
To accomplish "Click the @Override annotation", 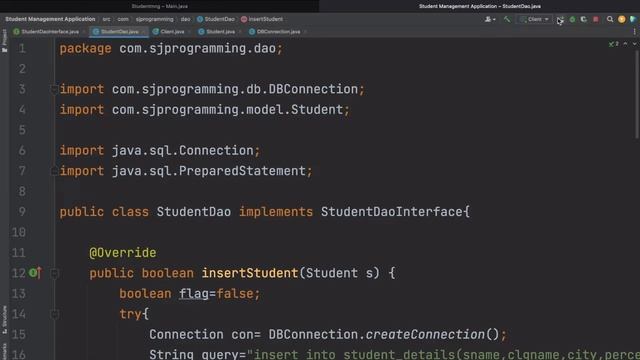I will (x=122, y=253).
